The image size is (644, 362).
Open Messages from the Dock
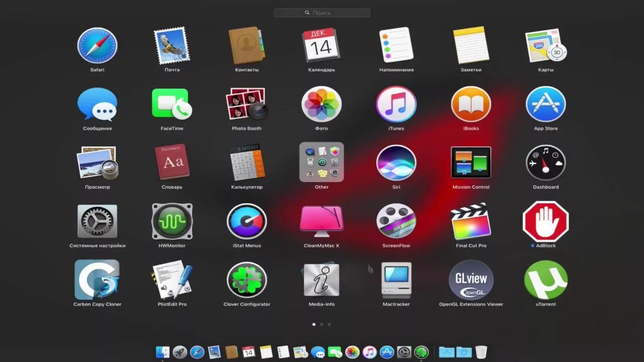tap(317, 352)
